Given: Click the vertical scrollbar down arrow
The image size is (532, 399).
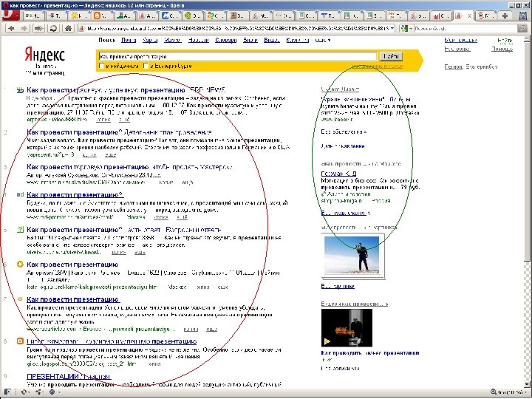Looking at the screenshot, I should point(527,384).
